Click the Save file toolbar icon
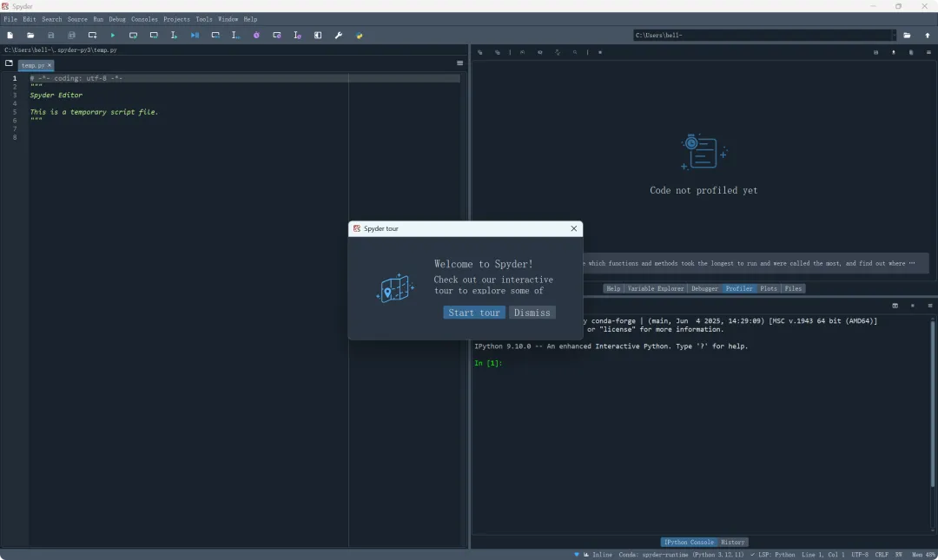 click(51, 36)
